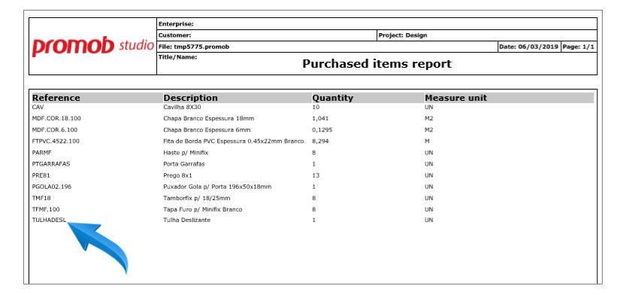Click the File: tmp5775.promob label

tap(194, 47)
